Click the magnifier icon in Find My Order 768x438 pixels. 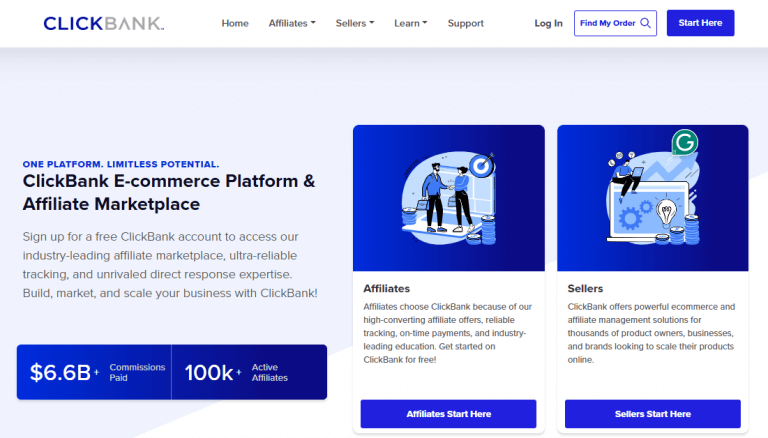(645, 23)
